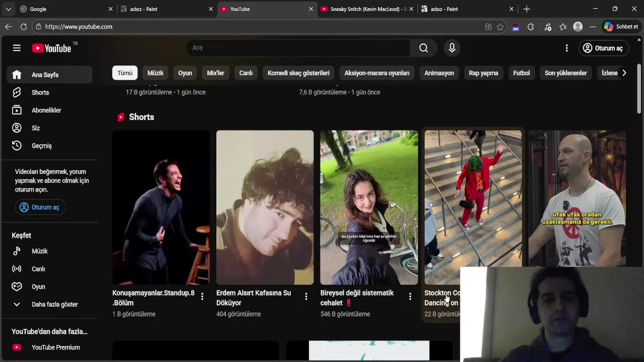The height and width of the screenshot is (362, 644).
Task: Open Canlı under Keşfet
Action: click(x=49, y=269)
